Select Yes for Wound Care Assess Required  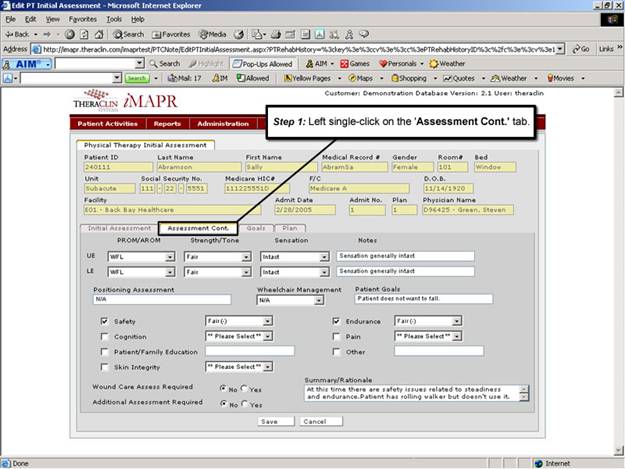[244, 389]
